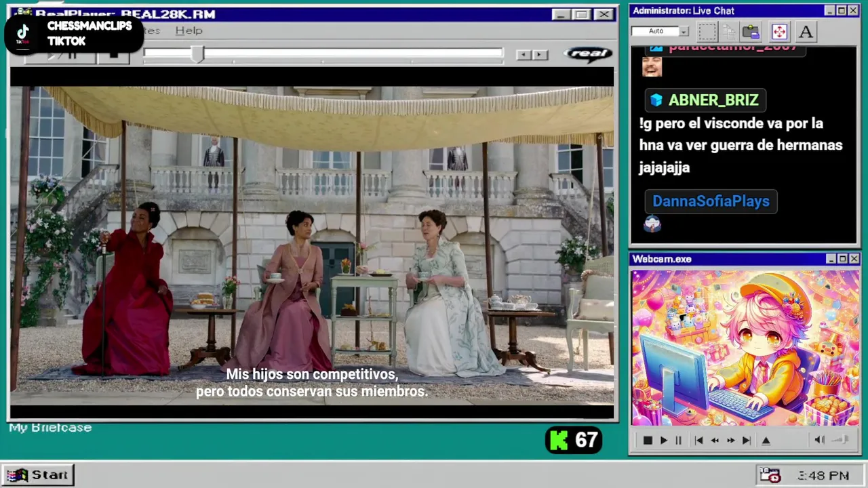Screen dimensions: 868x488
Task: Skip to previous track in Webcam.exe
Action: 698,441
